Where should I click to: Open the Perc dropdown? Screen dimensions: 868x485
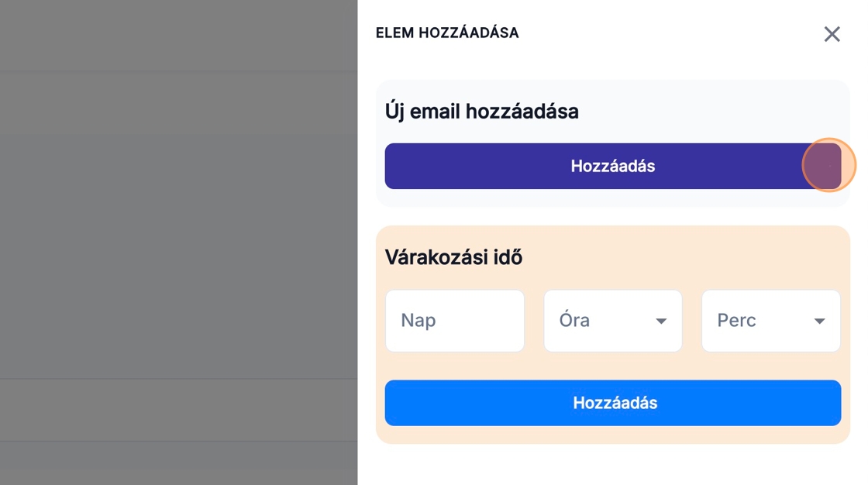[x=770, y=321]
